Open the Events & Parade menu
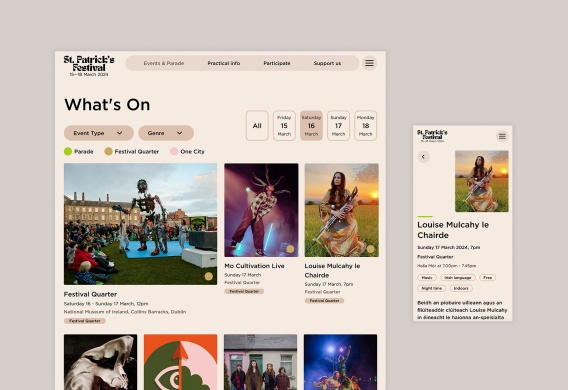The image size is (568, 390). (x=164, y=63)
